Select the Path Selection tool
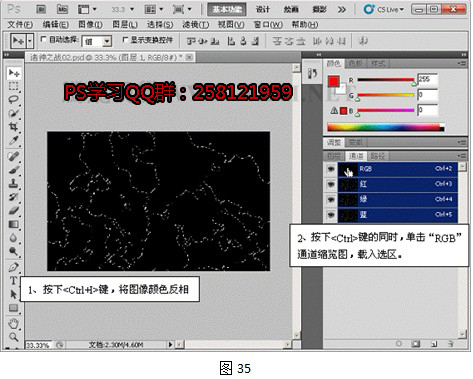Image resolution: width=473 pixels, height=379 pixels. point(14,294)
